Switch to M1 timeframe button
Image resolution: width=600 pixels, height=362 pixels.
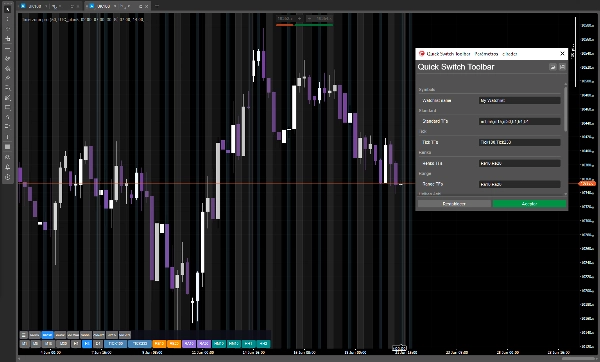pos(24,344)
